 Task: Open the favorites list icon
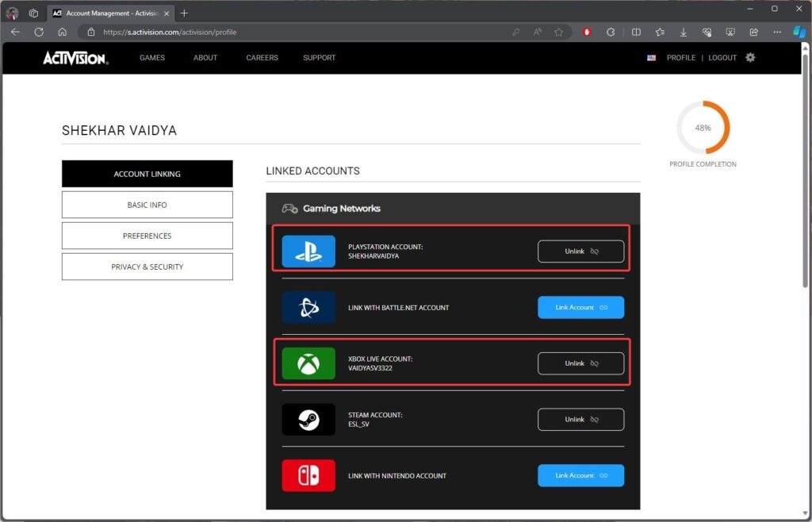pos(660,32)
